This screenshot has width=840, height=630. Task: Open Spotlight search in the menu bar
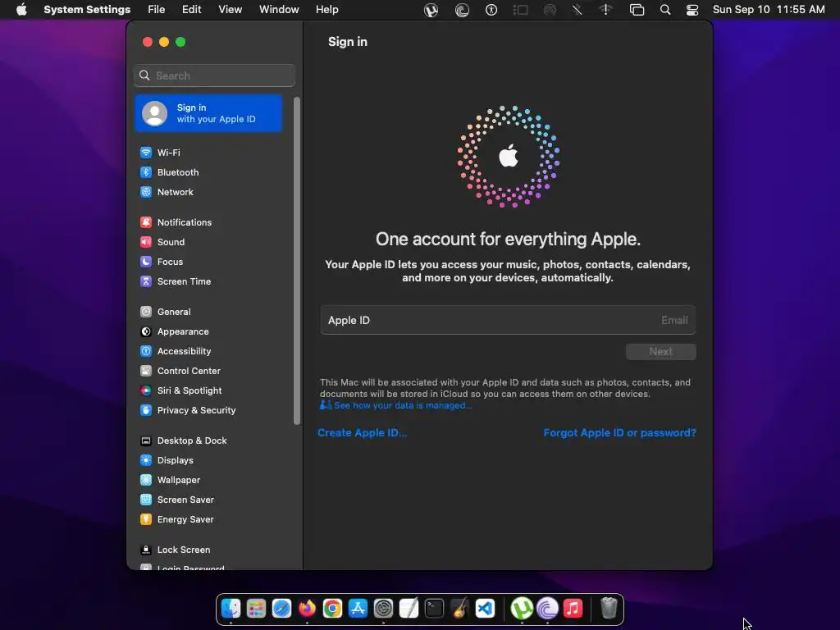tap(664, 10)
